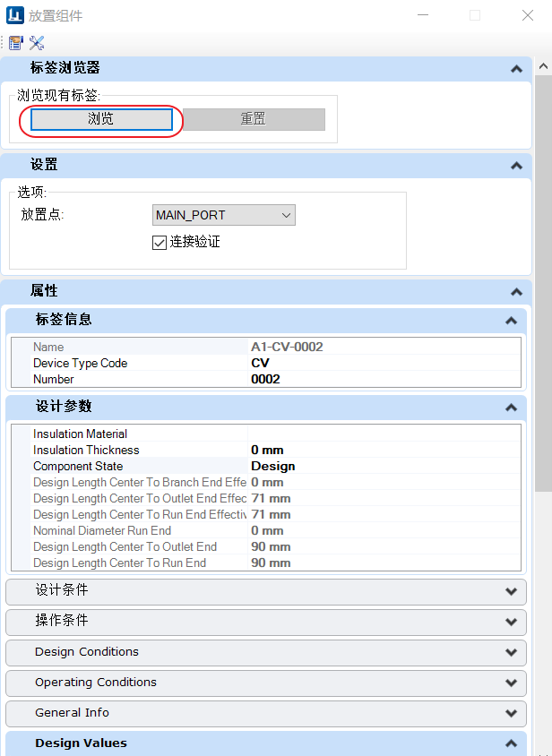Expand the 操作条件 panel
Viewport: 552px width, 756px height.
pyautogui.click(x=511, y=622)
